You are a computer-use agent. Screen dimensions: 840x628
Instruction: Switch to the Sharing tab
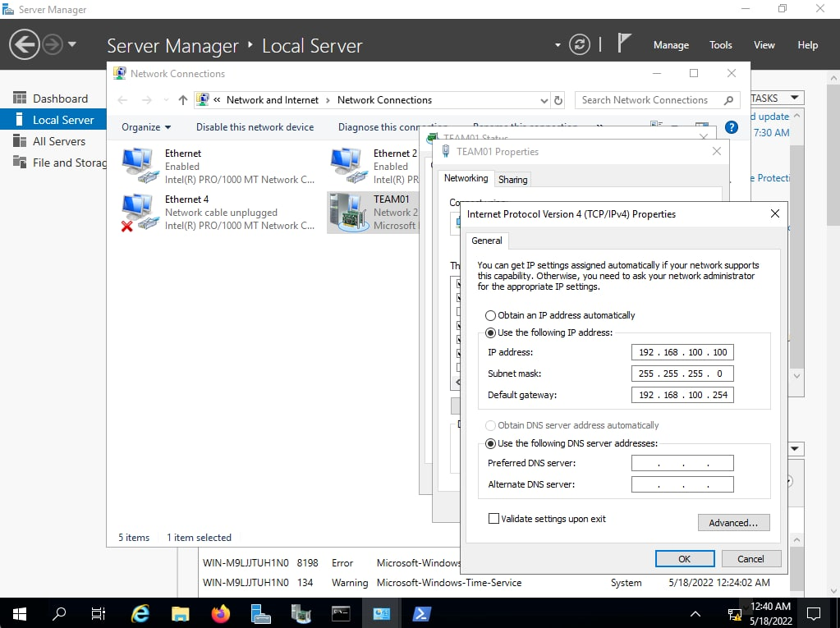pos(512,179)
